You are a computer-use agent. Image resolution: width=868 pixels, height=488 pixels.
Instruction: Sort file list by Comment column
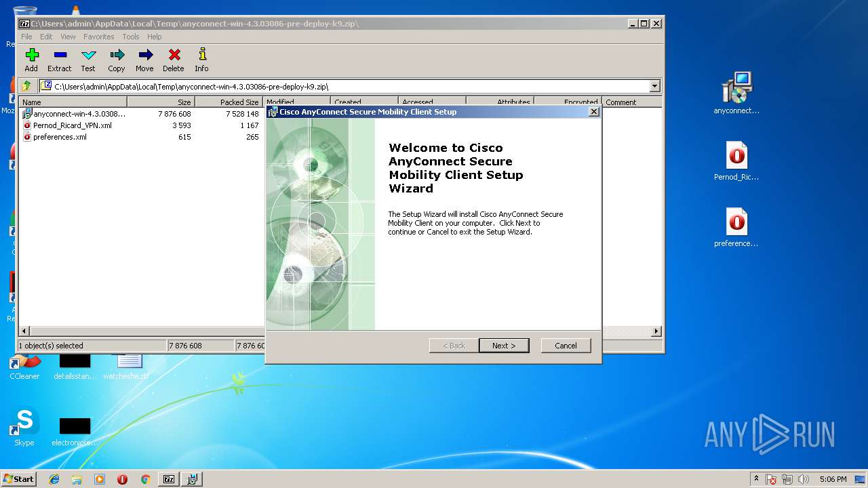click(x=631, y=102)
